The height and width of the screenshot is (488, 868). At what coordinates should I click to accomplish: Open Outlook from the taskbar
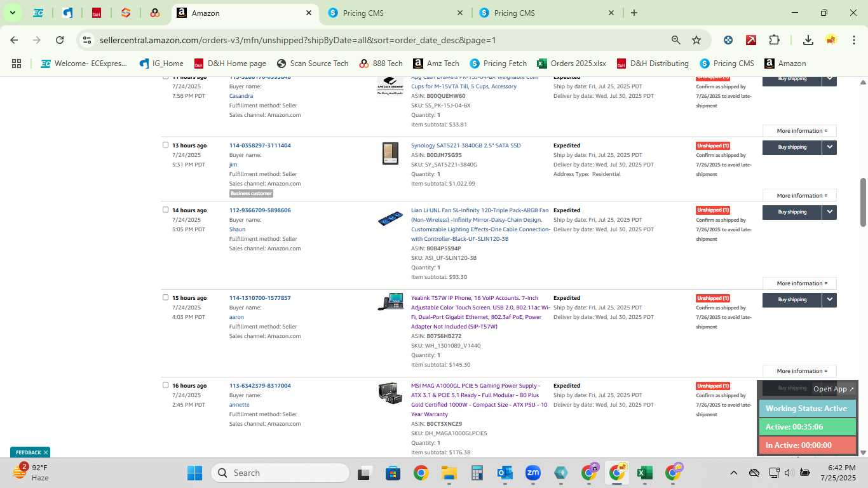505,473
